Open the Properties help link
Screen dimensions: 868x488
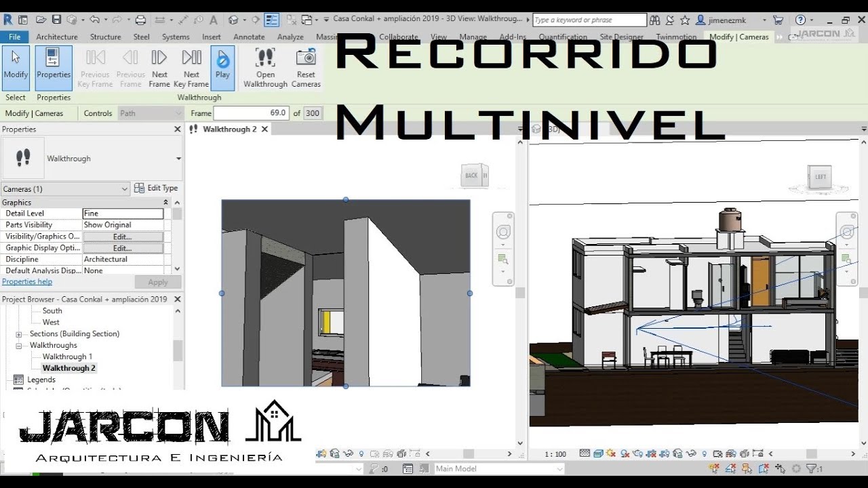pyautogui.click(x=27, y=281)
